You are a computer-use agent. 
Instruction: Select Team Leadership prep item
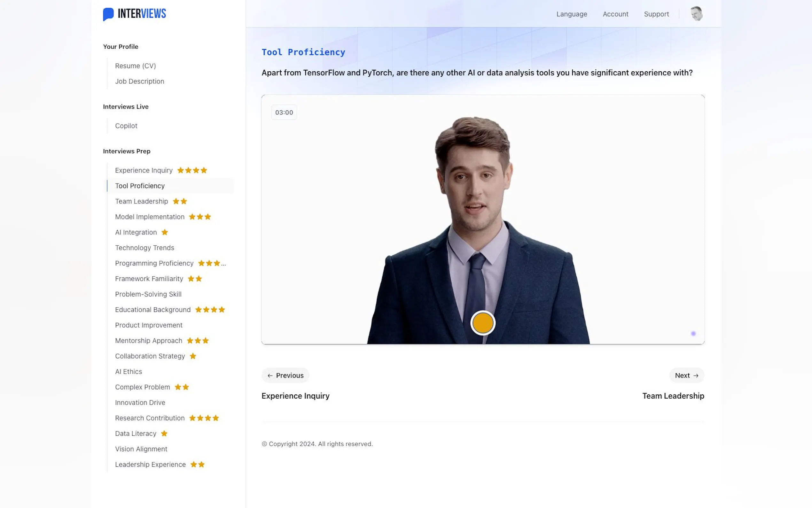point(141,201)
